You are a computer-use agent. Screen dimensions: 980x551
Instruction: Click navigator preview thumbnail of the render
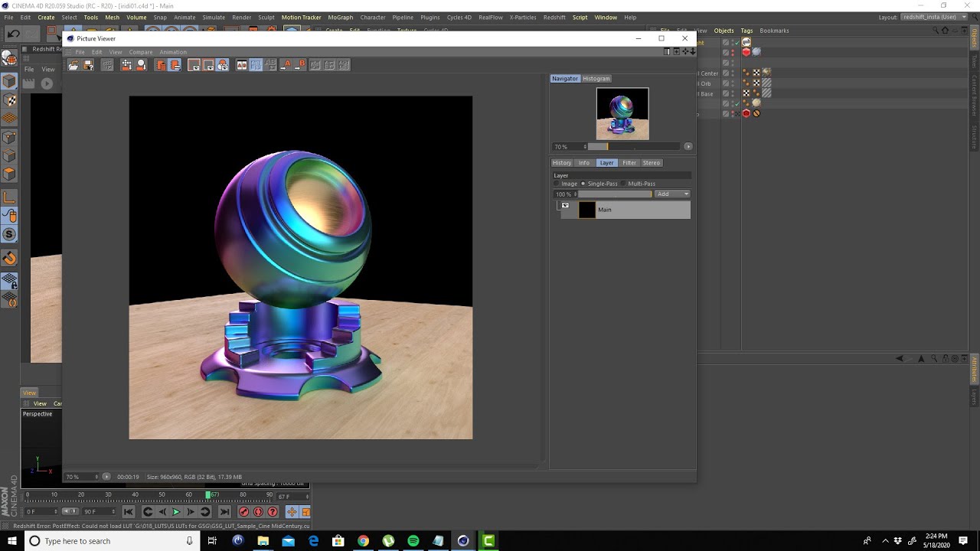tap(622, 114)
